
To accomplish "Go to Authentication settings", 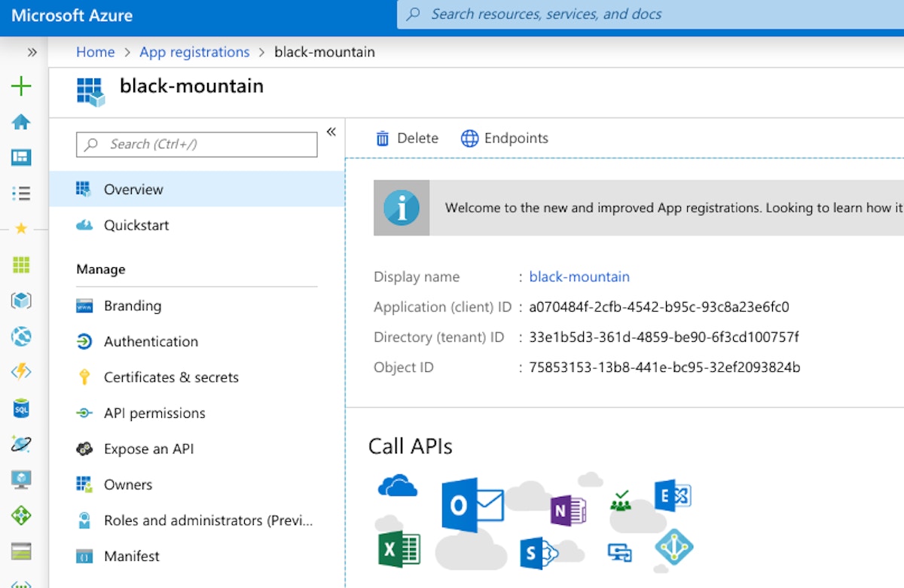I will 151,342.
